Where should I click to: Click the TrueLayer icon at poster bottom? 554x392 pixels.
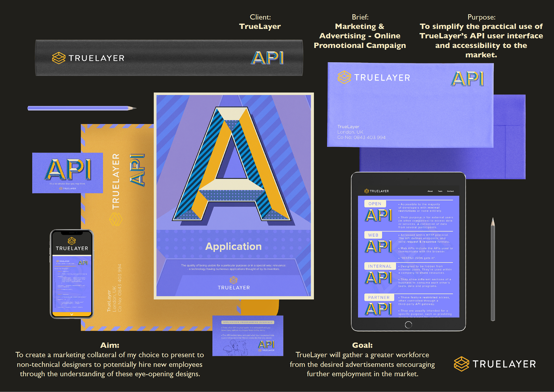pyautogui.click(x=233, y=280)
